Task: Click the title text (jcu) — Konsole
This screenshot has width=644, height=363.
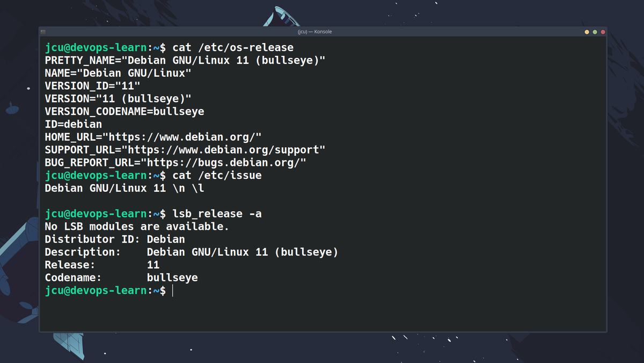Action: [x=314, y=32]
